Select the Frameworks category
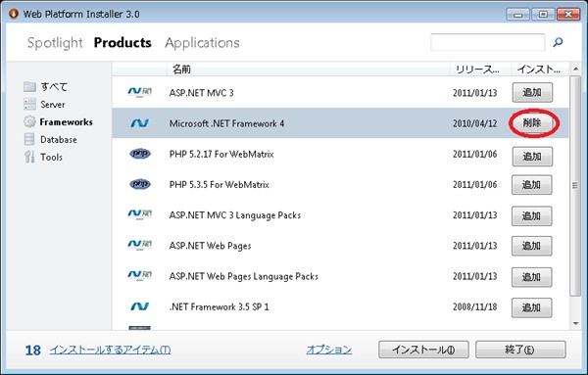Viewport: 588px width, 375px height. pyautogui.click(x=66, y=121)
